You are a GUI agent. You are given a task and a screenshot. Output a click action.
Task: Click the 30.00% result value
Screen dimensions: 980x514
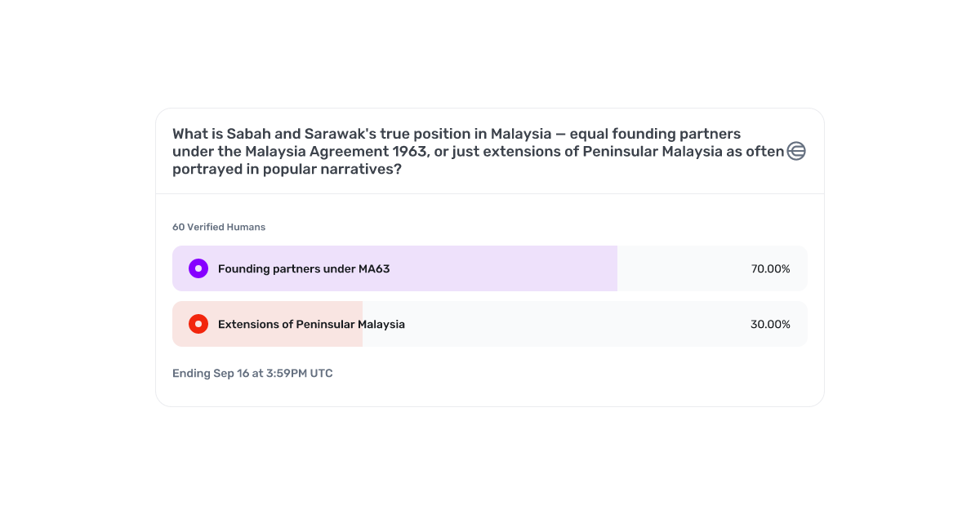click(x=771, y=324)
